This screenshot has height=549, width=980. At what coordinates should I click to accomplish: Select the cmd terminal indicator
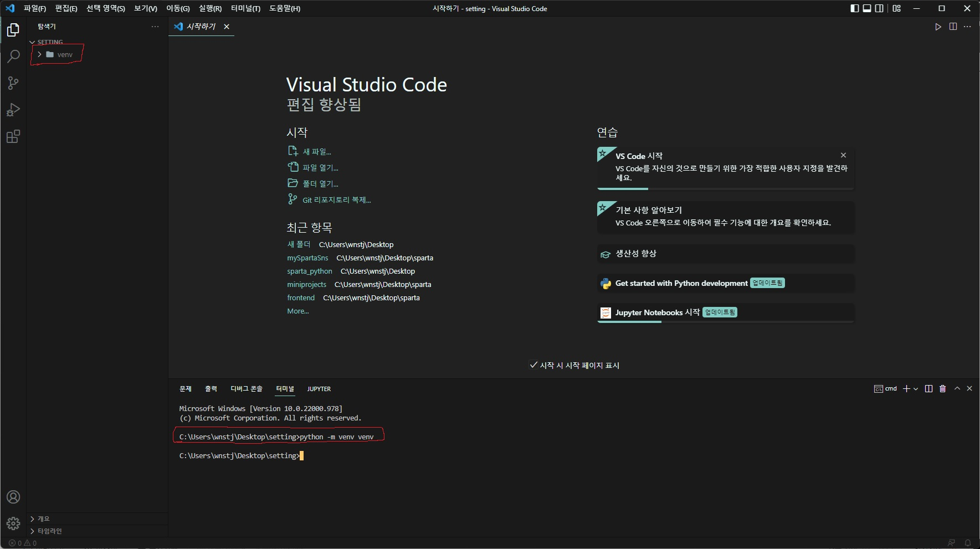point(885,389)
